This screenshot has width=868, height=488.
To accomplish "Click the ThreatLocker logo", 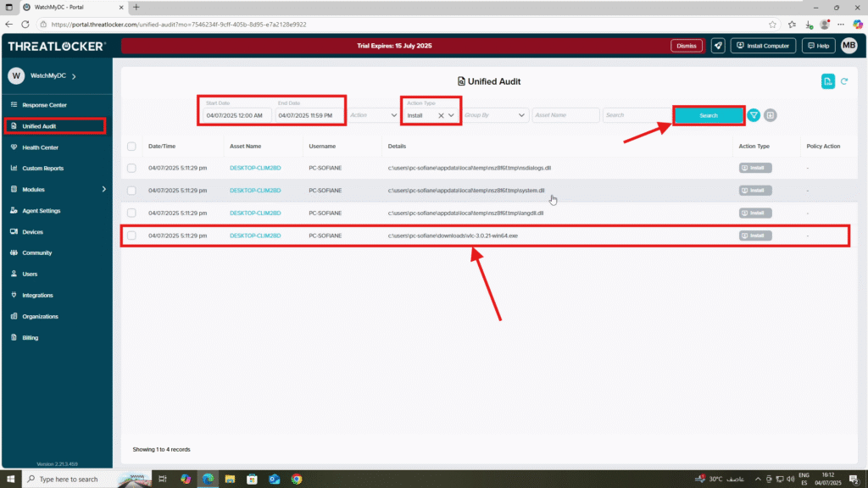I will 57,47.
